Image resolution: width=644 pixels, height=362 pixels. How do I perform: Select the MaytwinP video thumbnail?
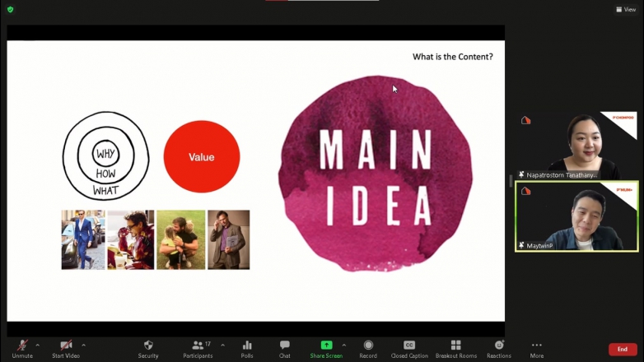coord(576,216)
